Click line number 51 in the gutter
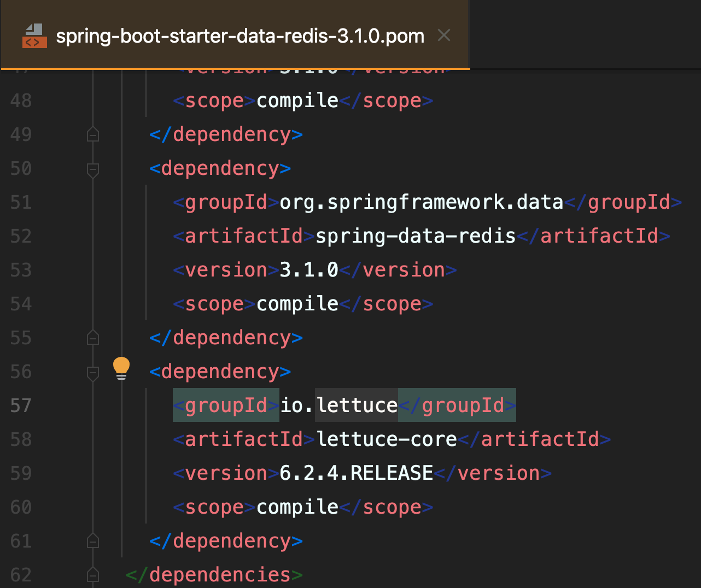This screenshot has width=701, height=588. click(x=21, y=202)
